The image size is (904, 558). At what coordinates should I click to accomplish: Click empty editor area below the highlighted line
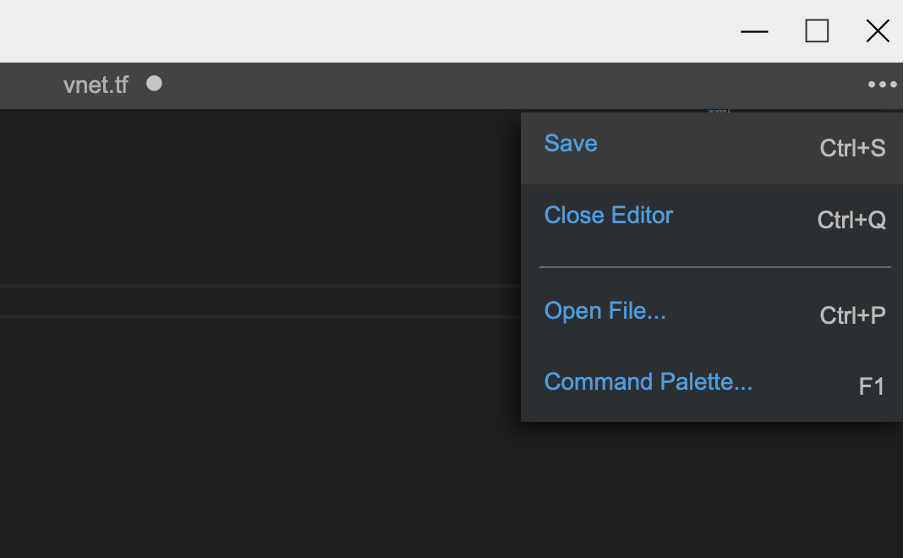pos(259,438)
